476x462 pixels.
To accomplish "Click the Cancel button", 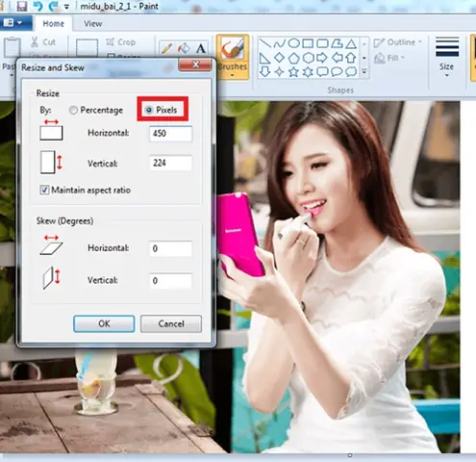I will point(171,323).
